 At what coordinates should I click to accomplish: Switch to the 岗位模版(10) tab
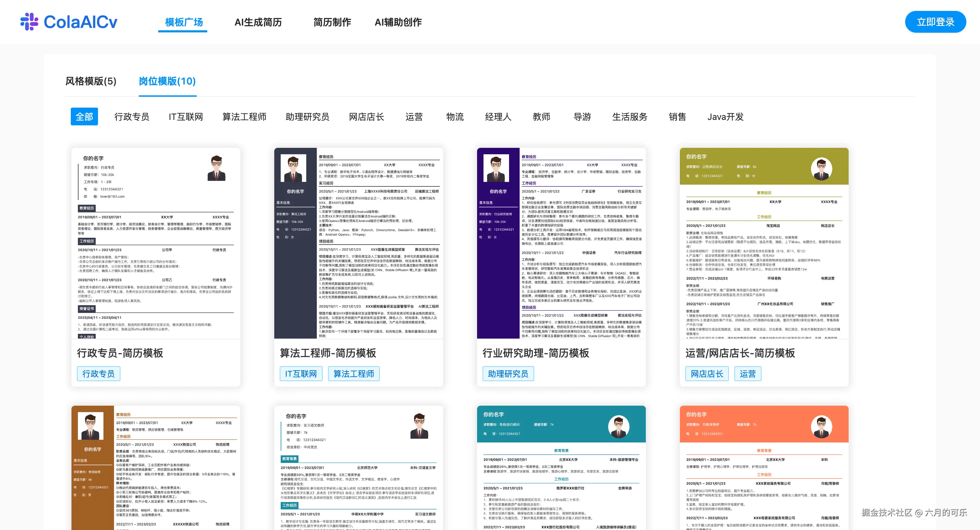[x=167, y=81]
